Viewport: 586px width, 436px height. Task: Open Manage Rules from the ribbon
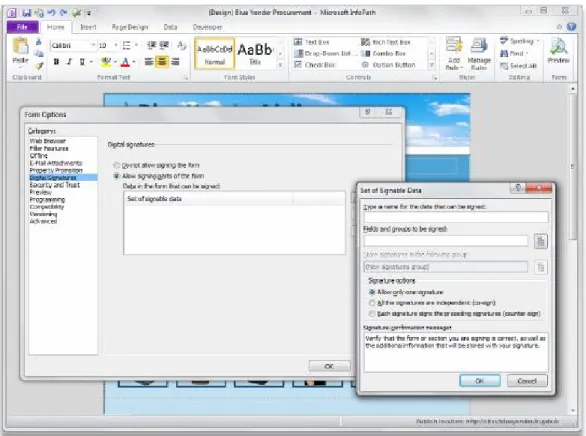pyautogui.click(x=479, y=53)
